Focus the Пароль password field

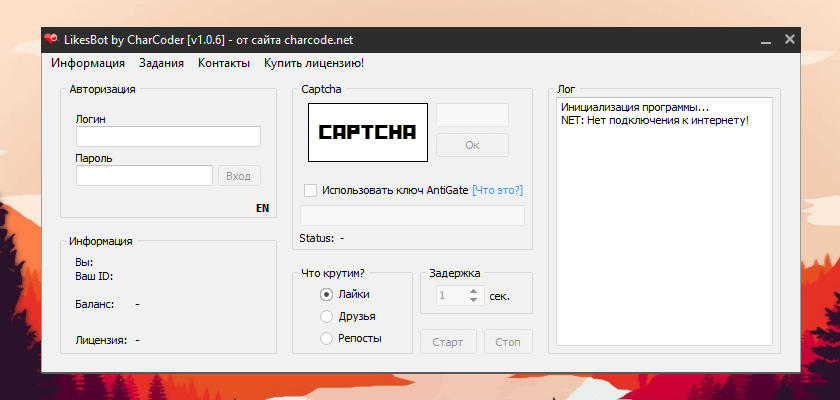[x=144, y=176]
